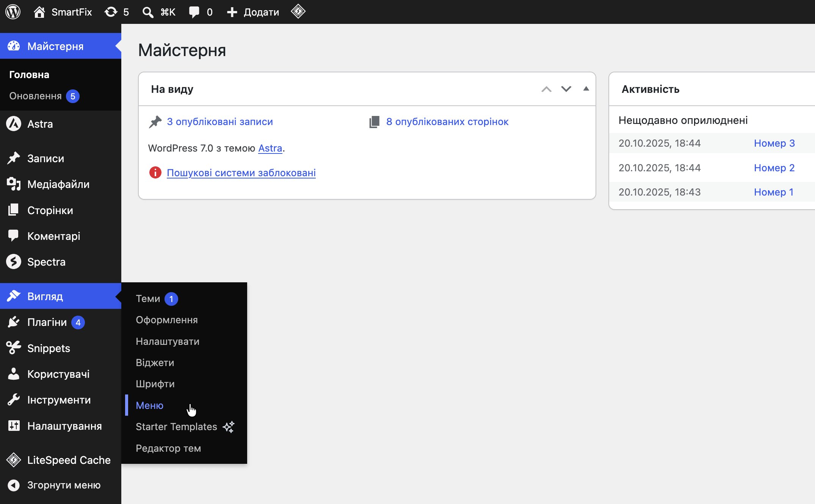
Task: Open SmartFix site name in admin bar
Action: [x=72, y=12]
